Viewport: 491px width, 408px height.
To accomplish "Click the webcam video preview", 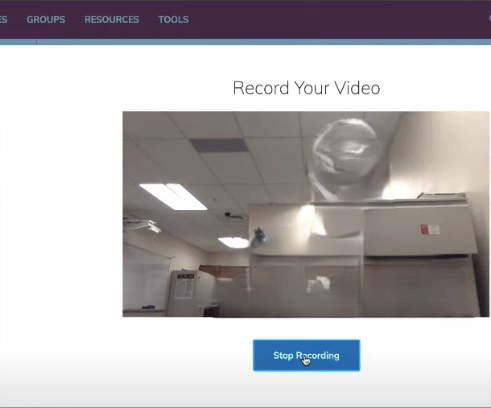I will point(306,214).
